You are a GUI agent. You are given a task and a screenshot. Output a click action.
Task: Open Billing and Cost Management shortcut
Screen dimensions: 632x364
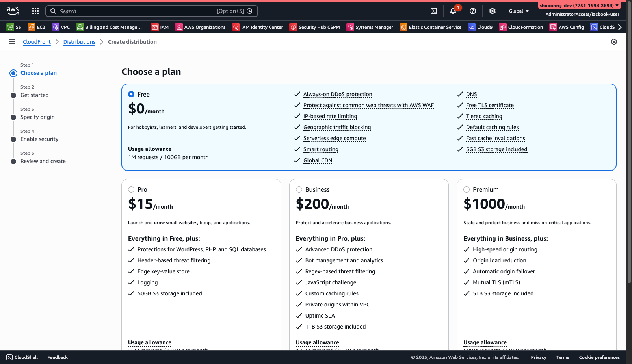109,27
